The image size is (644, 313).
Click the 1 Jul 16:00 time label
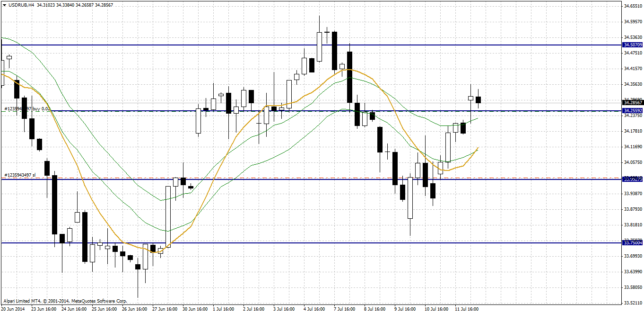point(224,309)
